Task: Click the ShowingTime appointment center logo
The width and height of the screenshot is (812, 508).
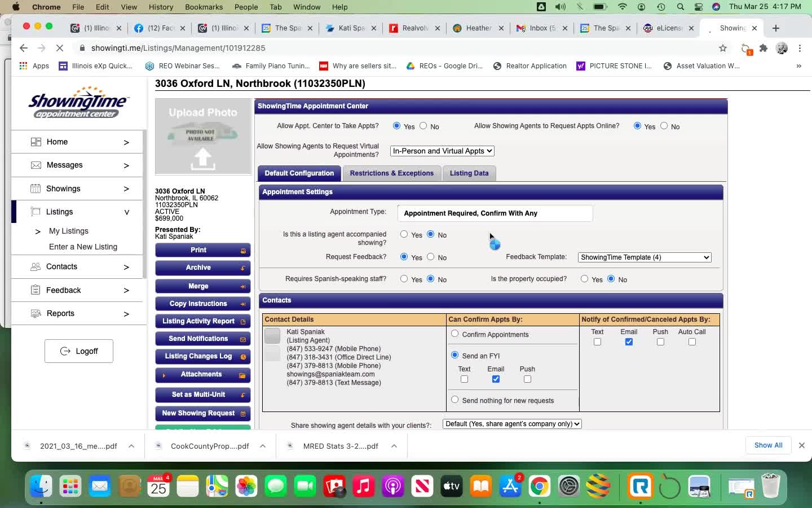Action: point(78,102)
